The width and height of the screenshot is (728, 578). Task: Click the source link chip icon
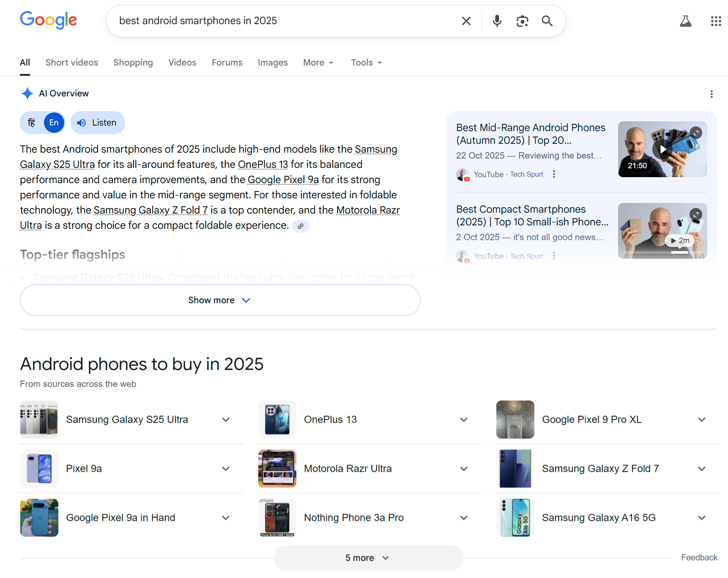coord(300,226)
